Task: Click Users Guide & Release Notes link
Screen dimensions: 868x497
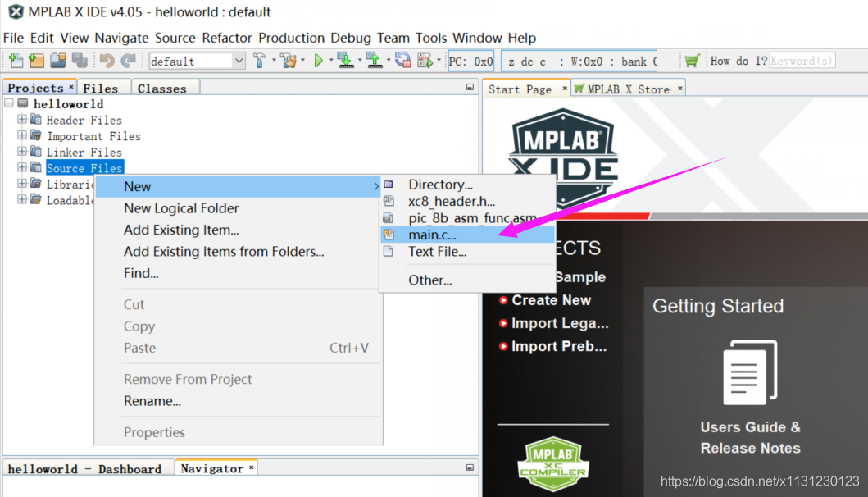Action: [750, 437]
